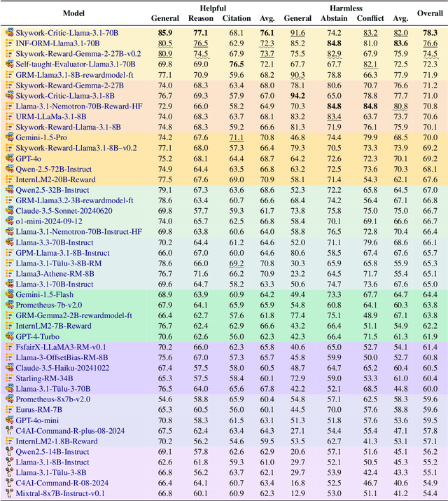Click the Helpful group header

click(213, 8)
